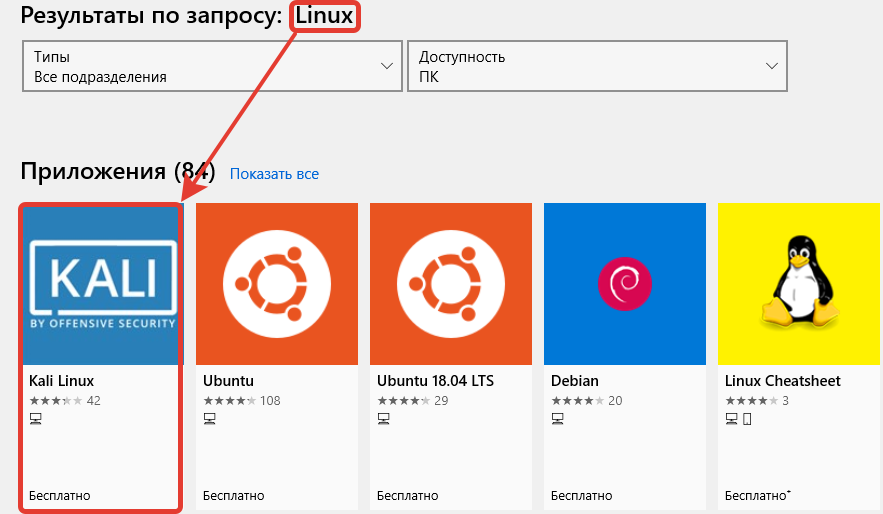This screenshot has width=883, height=514.
Task: Click the PC device icon under Debian
Action: pos(558,419)
